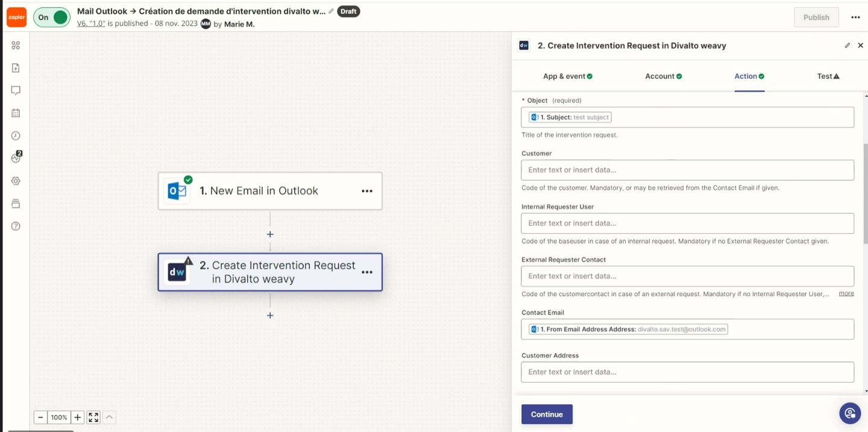
Task: Click the Draft badge
Action: (x=348, y=11)
